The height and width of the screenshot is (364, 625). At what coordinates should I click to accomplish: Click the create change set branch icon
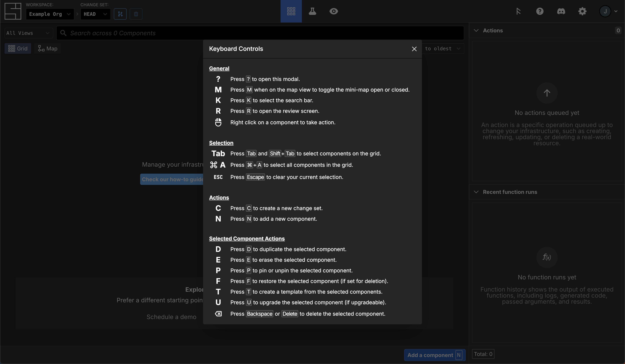pyautogui.click(x=120, y=14)
